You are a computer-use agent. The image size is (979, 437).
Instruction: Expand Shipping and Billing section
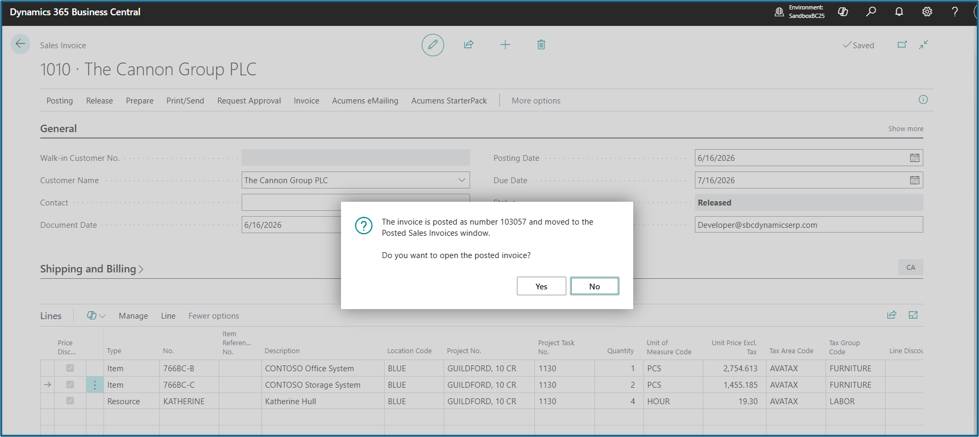tap(92, 269)
